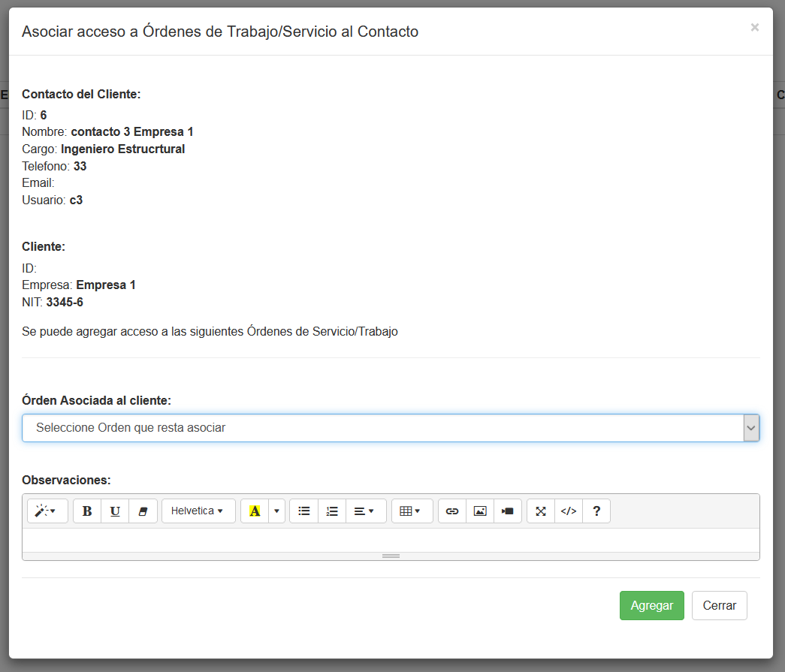This screenshot has height=672, width=785.
Task: Open the insert table grid menu
Action: tap(411, 511)
